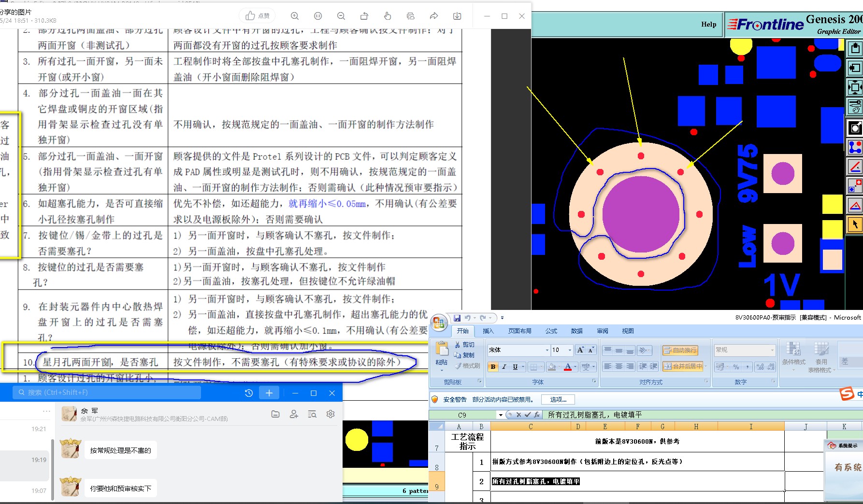Increase font size with large A icon
This screenshot has height=504, width=863.
(x=580, y=350)
